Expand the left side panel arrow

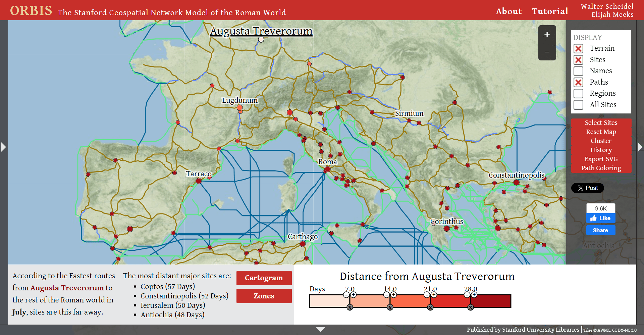pos(3,147)
